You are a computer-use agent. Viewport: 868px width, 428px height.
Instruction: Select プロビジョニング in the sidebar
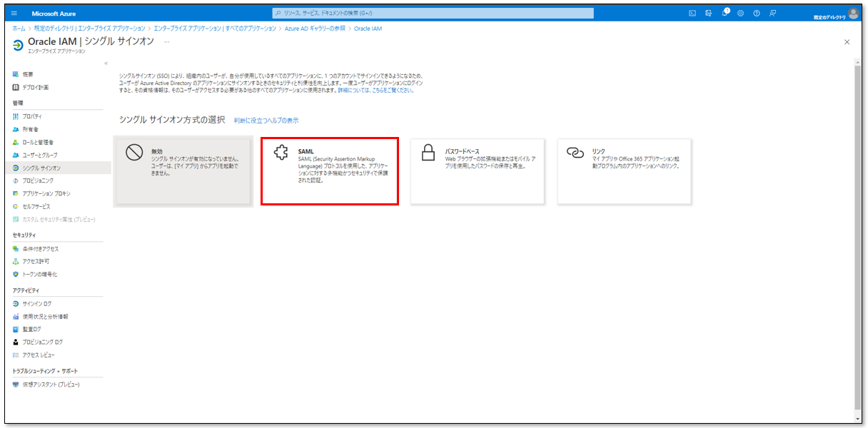coord(38,180)
